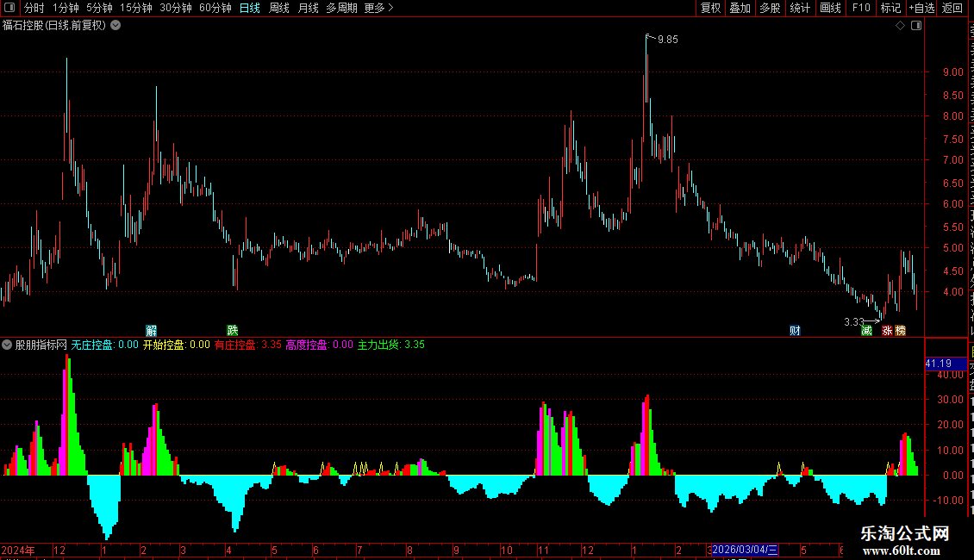The width and height of the screenshot is (974, 560).
Task: Expand the 更多 > period options
Action: point(379,8)
